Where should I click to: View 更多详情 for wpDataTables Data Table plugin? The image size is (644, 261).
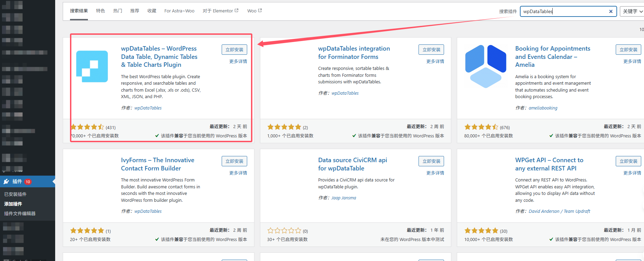pos(238,61)
